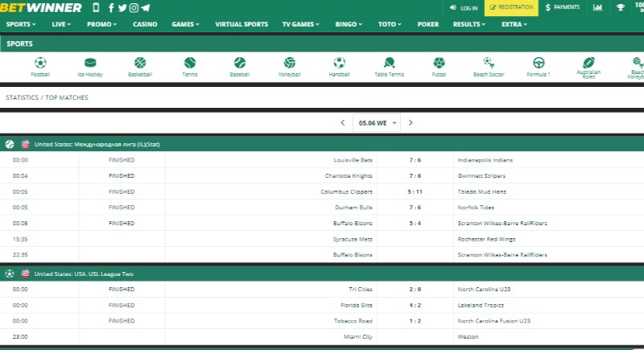
Task: Click the Louisville Bats team name
Action: tap(353, 160)
